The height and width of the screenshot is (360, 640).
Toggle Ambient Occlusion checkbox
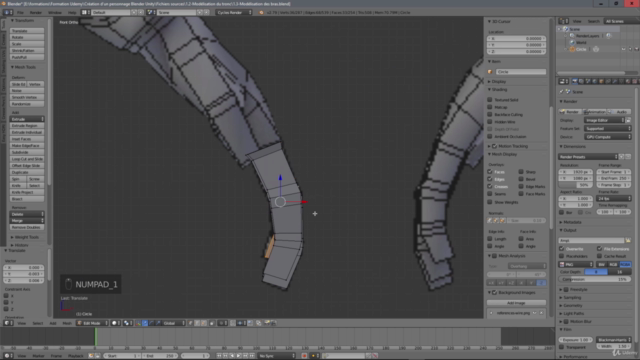[490, 136]
